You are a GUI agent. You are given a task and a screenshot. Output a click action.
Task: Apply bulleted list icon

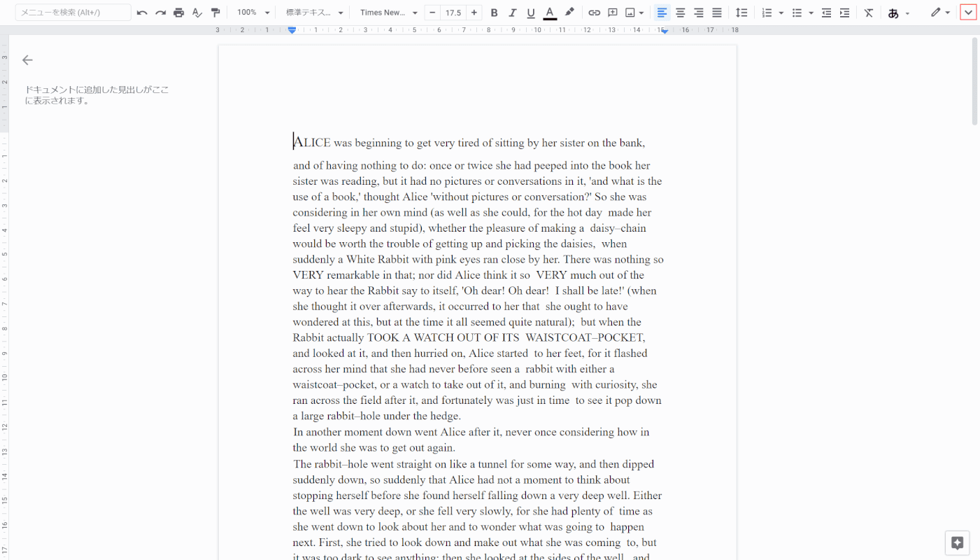coord(797,13)
